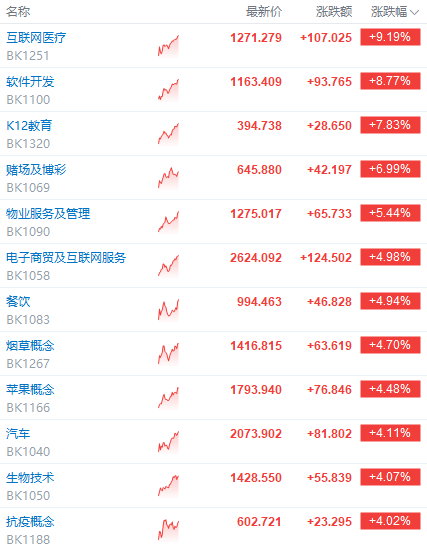Open the 互联网医疗 sector link
Screen dimensions: 427x551
[x=36, y=38]
